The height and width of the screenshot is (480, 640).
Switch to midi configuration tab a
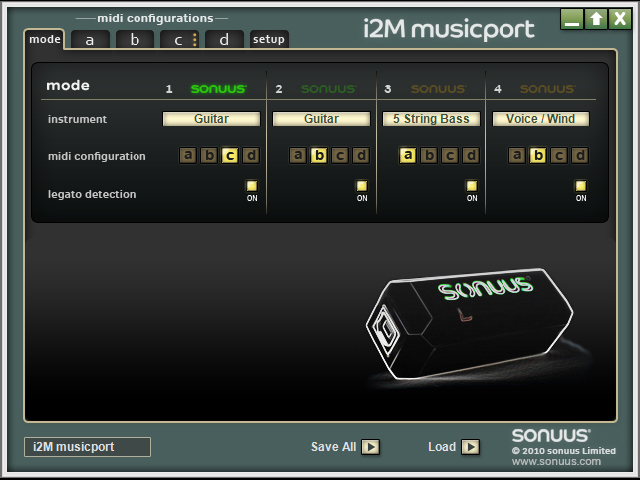coord(90,40)
